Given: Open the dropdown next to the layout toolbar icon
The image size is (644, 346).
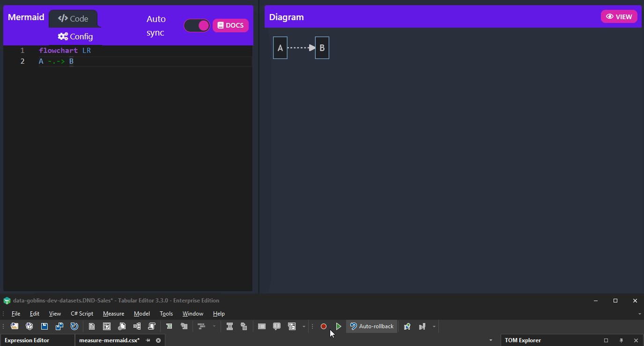Looking at the screenshot, I should (x=214, y=326).
